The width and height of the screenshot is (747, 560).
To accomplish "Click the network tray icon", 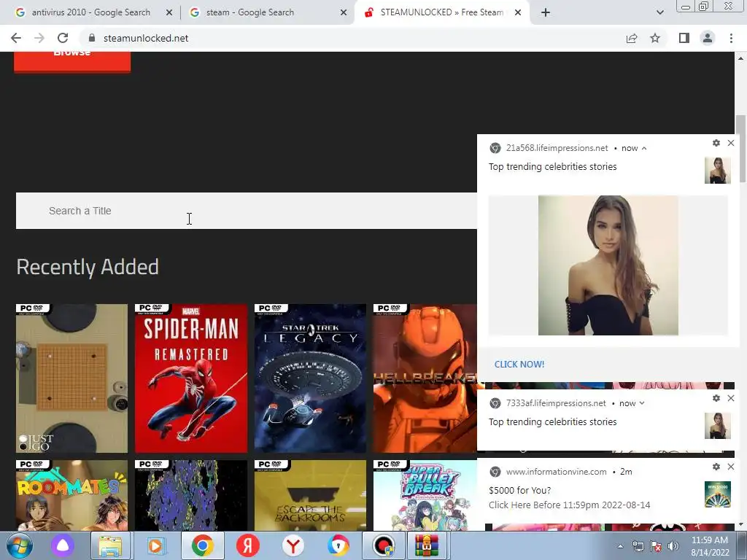I will tap(638, 546).
